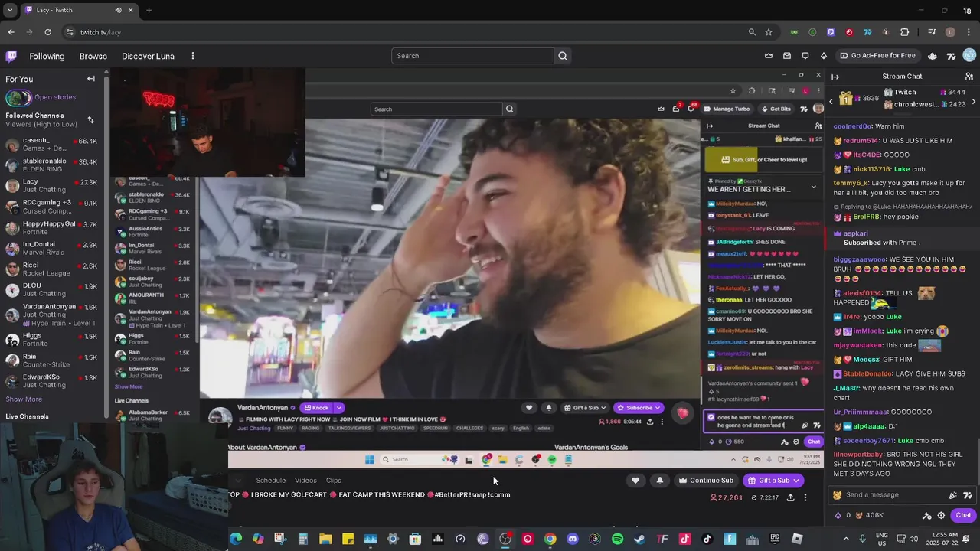Open Discord from Windows taskbar
This screenshot has height=551, width=980.
572,539
